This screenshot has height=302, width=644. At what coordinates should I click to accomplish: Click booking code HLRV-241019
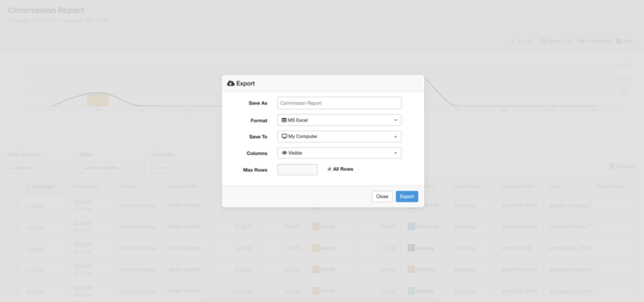184,248
